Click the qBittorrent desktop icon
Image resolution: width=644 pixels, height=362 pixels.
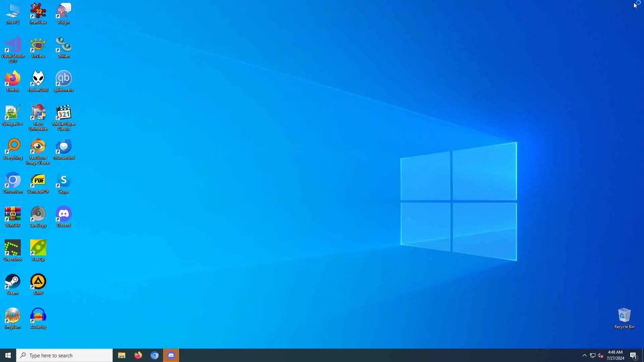coord(64,81)
